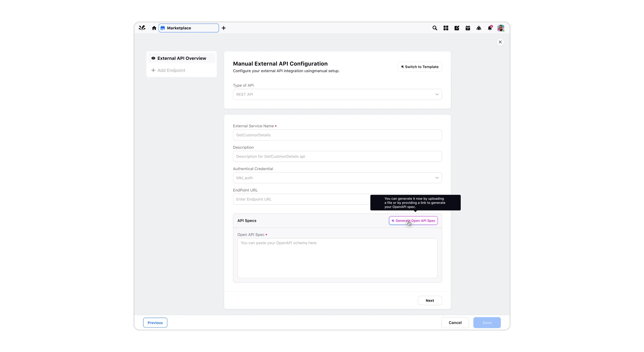Click the compose edit pencil icon
The image size is (644, 352).
[x=457, y=28]
